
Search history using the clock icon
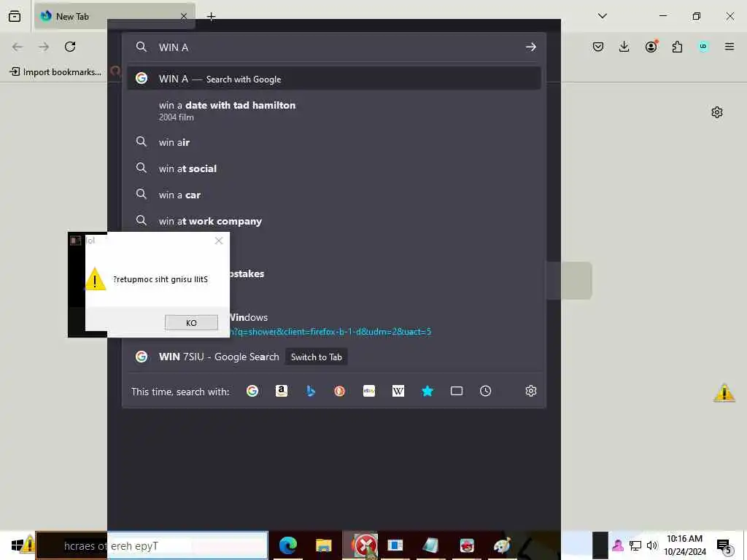coord(485,392)
